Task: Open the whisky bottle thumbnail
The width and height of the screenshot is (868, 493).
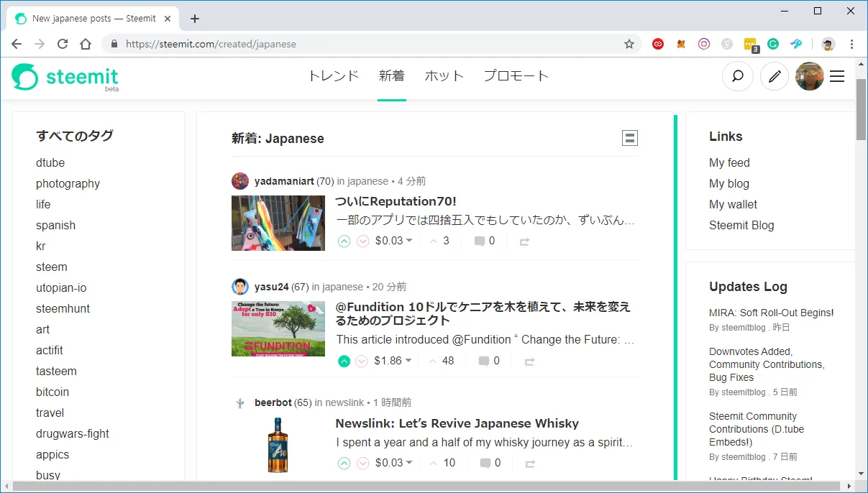Action: pyautogui.click(x=278, y=444)
